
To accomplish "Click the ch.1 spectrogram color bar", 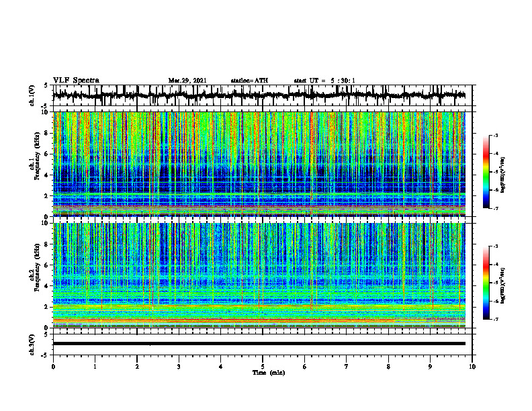I will point(486,172).
